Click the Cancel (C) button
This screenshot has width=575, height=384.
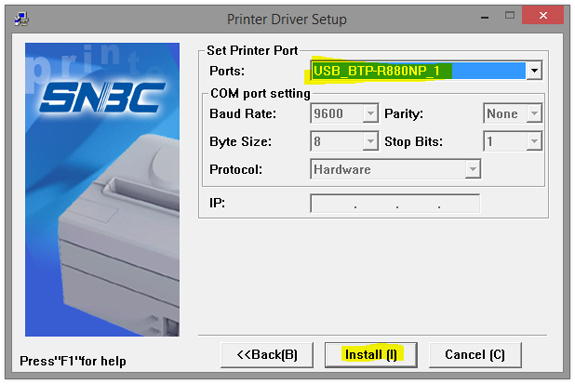click(x=475, y=355)
